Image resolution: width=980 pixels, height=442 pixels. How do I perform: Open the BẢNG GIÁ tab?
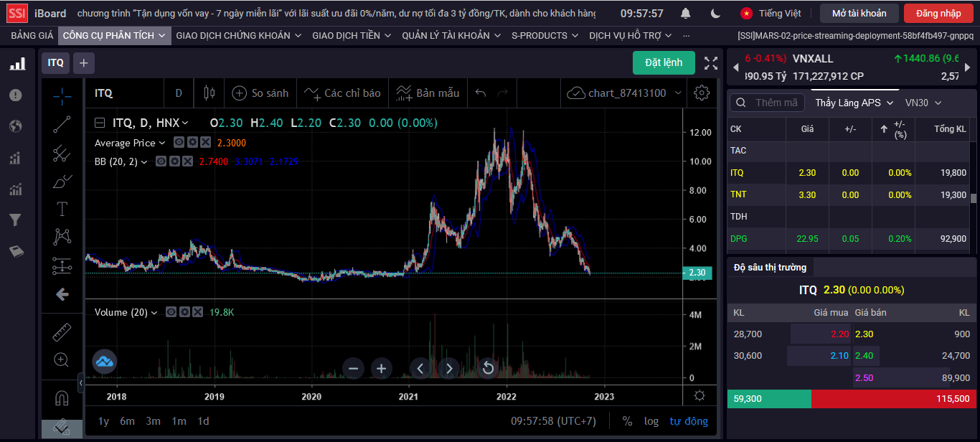(32, 35)
